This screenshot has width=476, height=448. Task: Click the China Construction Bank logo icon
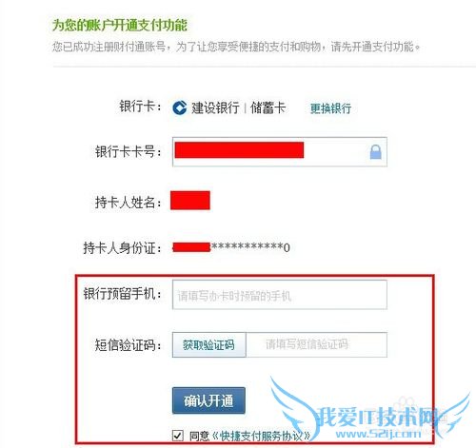180,107
